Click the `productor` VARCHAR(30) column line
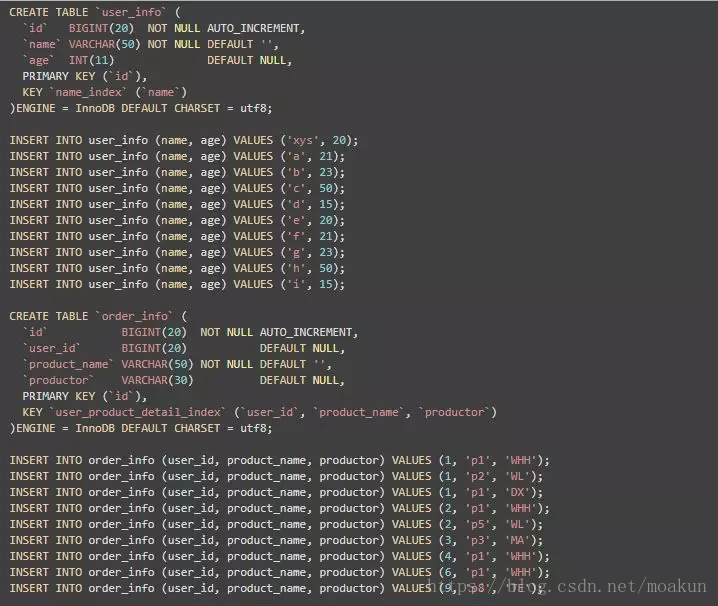Viewport: 718px width, 606px height. pos(184,381)
